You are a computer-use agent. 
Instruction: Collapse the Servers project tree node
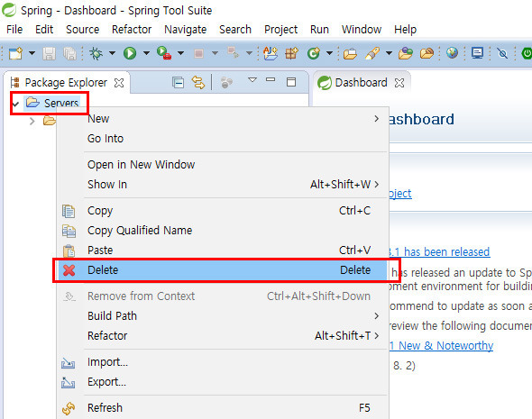tap(15, 103)
